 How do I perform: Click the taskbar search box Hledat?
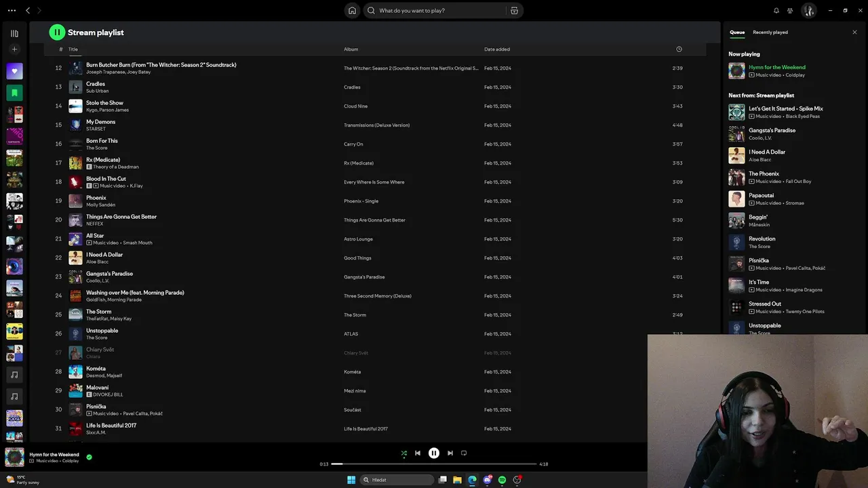click(397, 480)
